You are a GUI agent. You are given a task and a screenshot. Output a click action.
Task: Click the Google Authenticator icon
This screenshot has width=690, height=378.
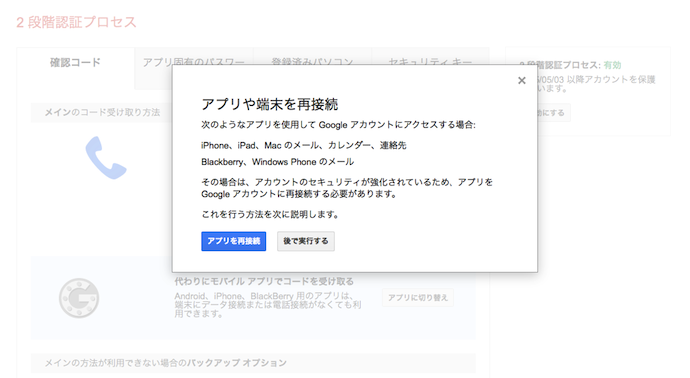click(x=79, y=298)
